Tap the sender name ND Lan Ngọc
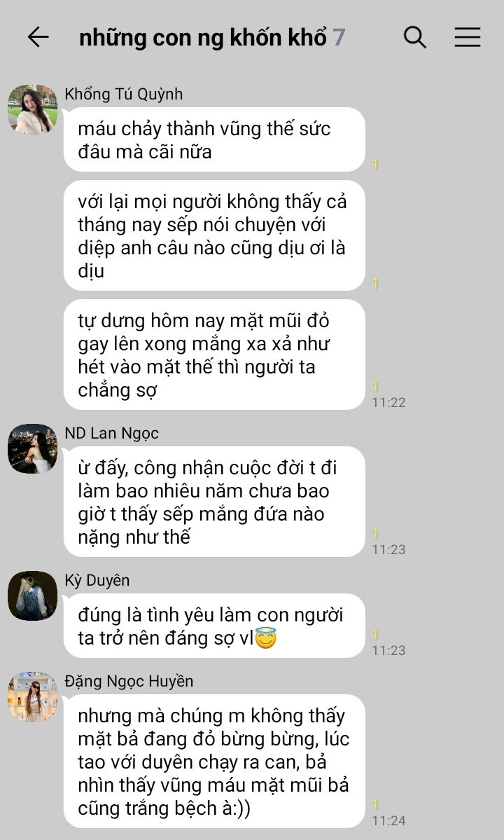 click(111, 434)
